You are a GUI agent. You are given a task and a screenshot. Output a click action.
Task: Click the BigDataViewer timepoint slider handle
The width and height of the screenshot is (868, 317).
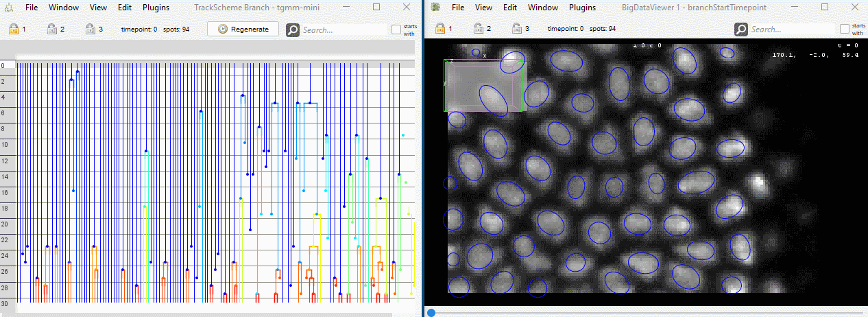[431, 312]
